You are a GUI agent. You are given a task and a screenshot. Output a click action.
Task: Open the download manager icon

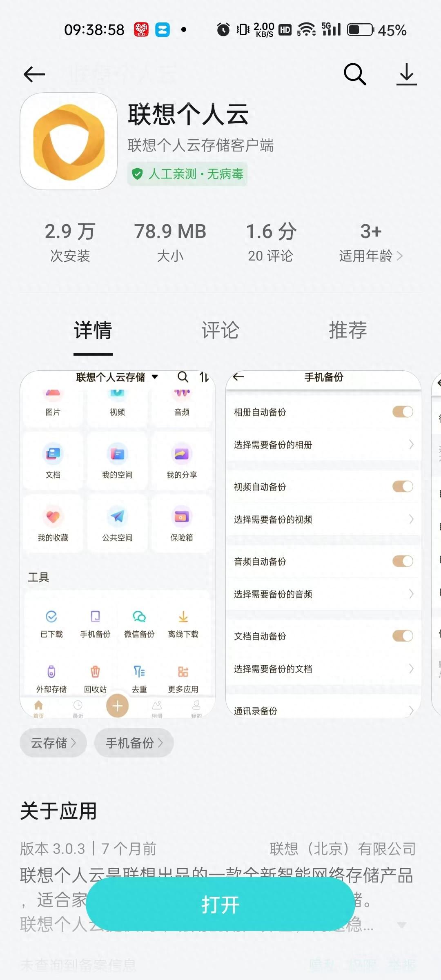click(x=407, y=74)
